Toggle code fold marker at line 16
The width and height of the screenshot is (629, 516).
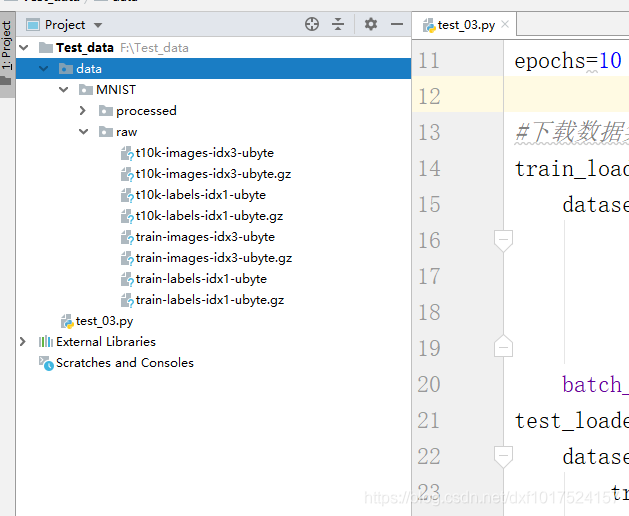503,241
